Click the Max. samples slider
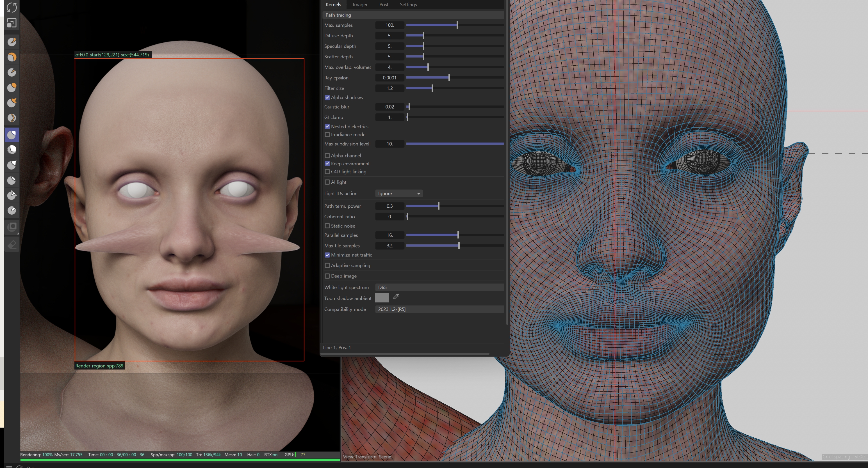The height and width of the screenshot is (468, 868). pyautogui.click(x=455, y=25)
